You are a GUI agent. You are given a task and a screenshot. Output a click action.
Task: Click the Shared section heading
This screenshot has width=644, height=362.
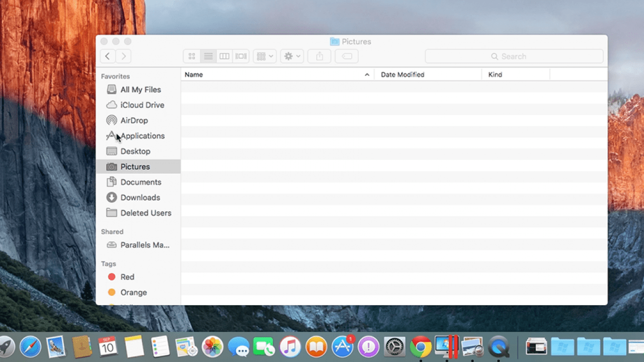point(112,232)
